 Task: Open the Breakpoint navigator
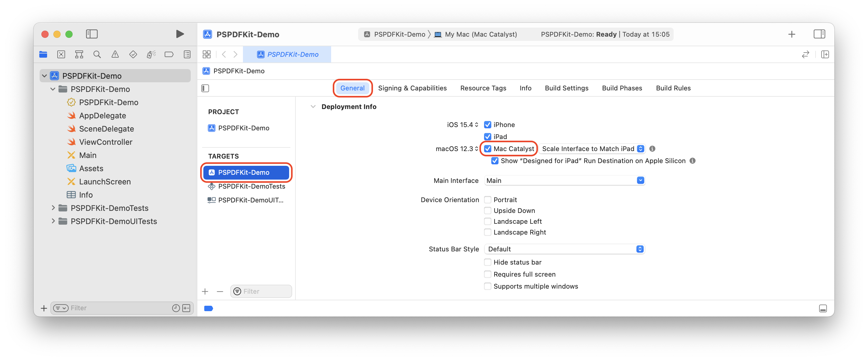click(169, 54)
